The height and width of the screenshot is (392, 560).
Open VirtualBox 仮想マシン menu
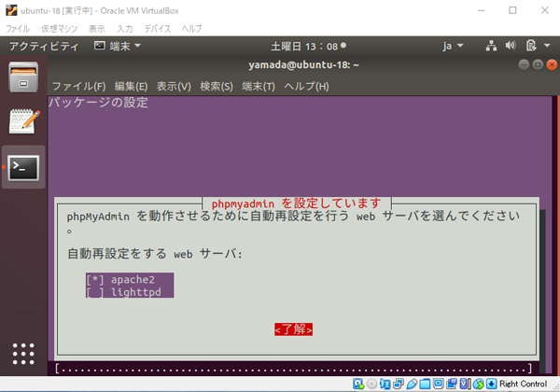pos(60,29)
